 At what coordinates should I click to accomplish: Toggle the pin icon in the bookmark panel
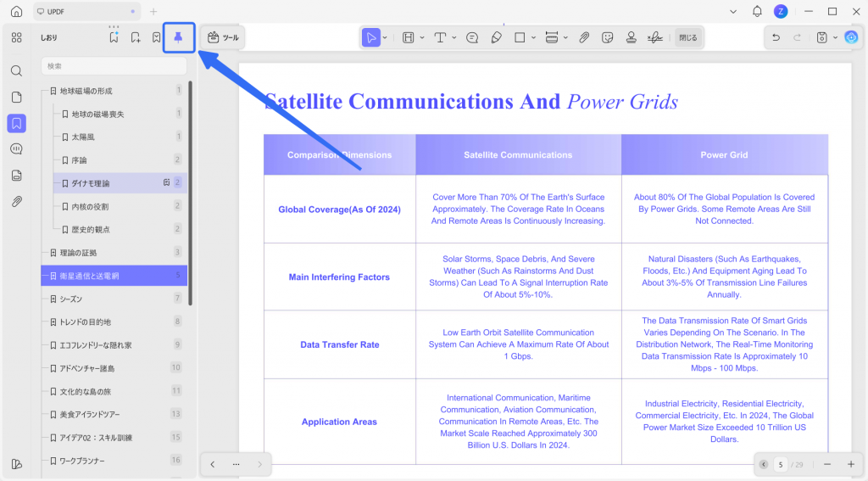tap(178, 37)
